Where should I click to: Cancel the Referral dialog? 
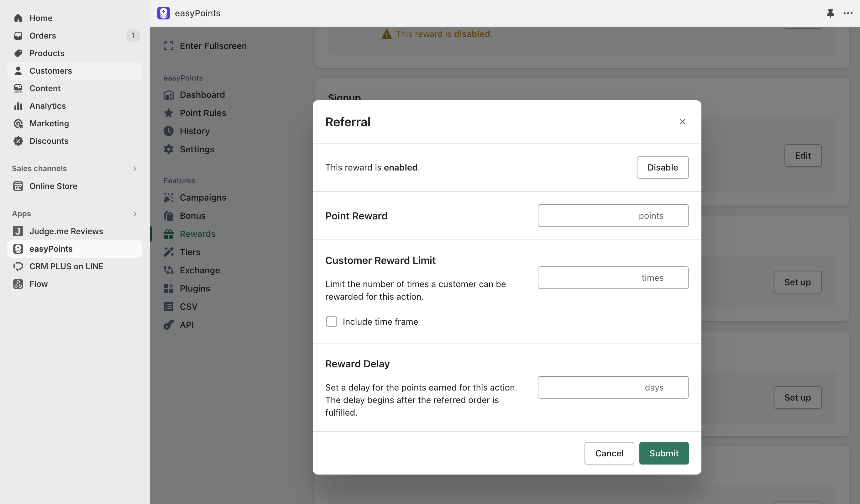coord(609,453)
